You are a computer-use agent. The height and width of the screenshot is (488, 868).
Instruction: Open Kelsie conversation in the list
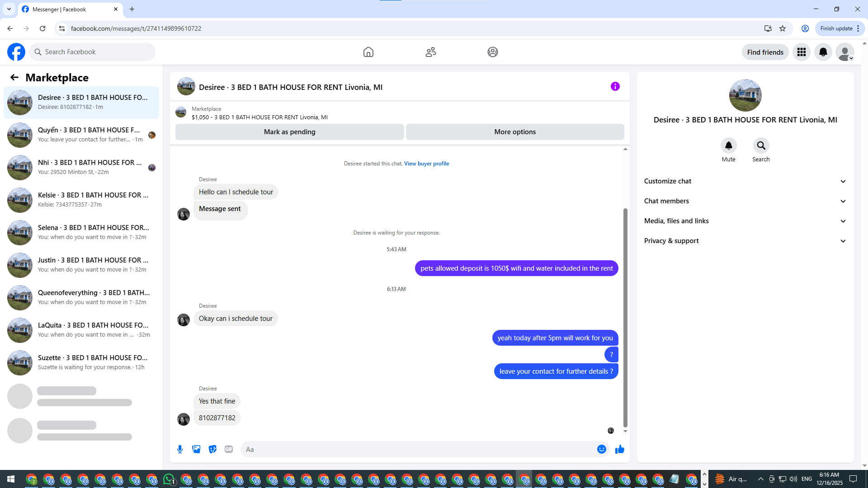(81, 200)
